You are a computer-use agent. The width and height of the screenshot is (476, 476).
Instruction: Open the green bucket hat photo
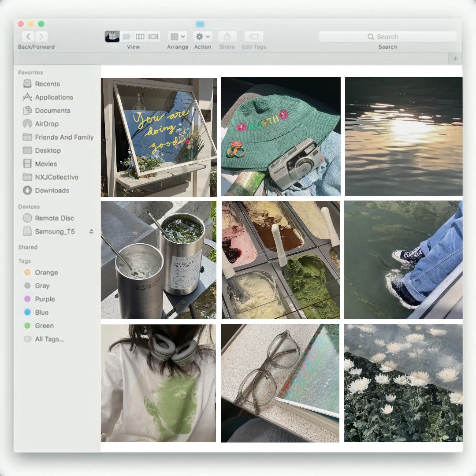281,137
